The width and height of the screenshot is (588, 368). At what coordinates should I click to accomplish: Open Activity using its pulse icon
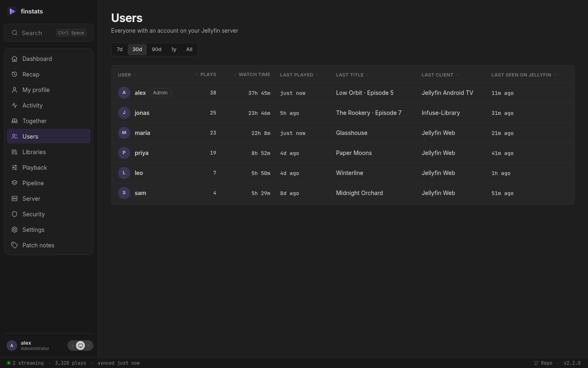point(15,105)
